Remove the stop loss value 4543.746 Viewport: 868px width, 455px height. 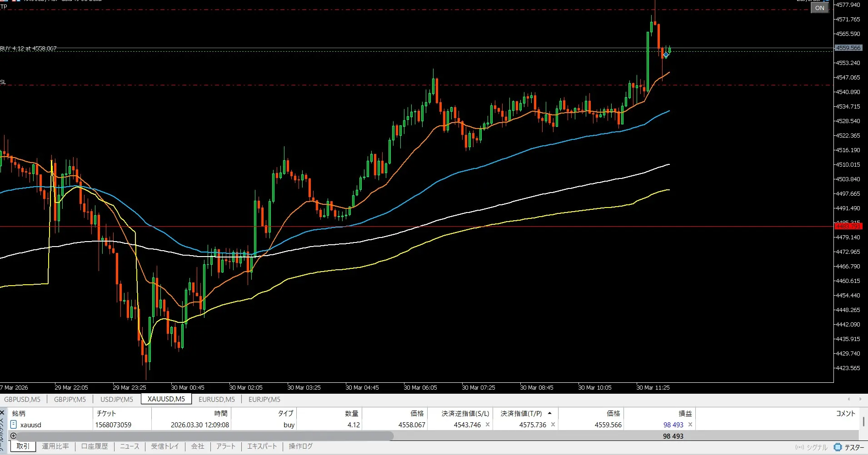click(x=488, y=425)
